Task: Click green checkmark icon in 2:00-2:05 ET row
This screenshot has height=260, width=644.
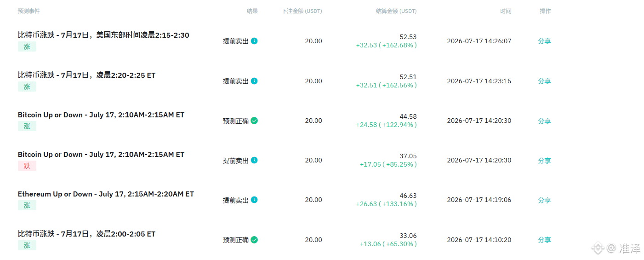Action: click(x=254, y=240)
